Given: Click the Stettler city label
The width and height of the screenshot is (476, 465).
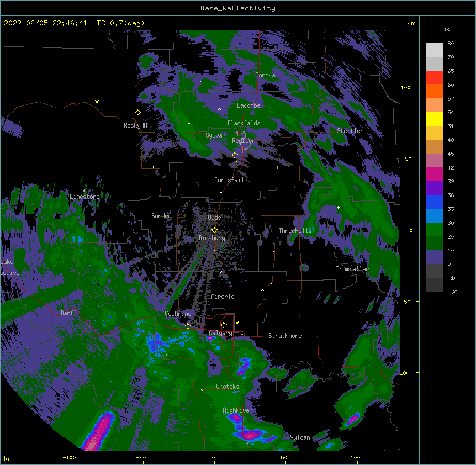Looking at the screenshot, I should (350, 131).
